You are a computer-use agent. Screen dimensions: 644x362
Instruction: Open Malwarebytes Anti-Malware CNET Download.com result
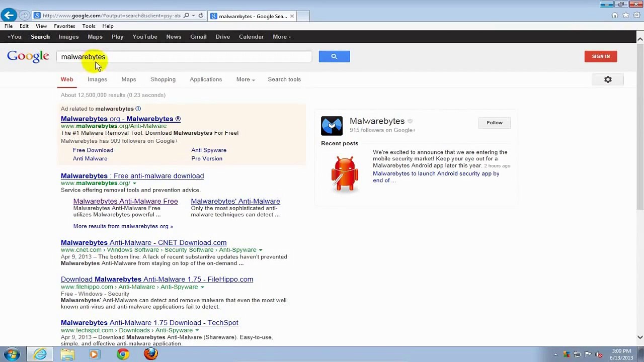click(143, 243)
